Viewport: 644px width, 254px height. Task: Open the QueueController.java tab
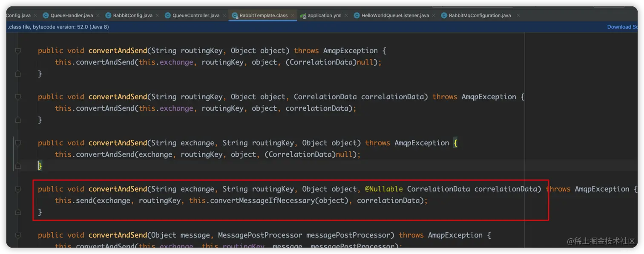click(x=196, y=15)
